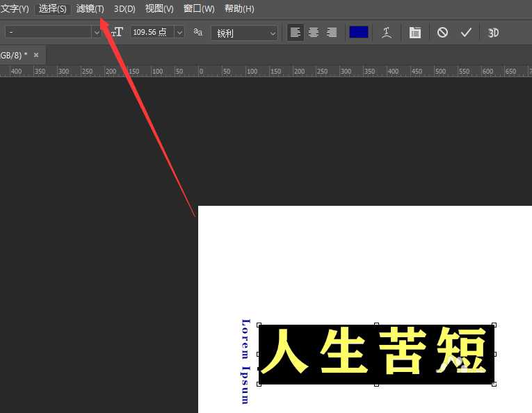Click the left align text icon
This screenshot has width=532, height=413.
296,33
